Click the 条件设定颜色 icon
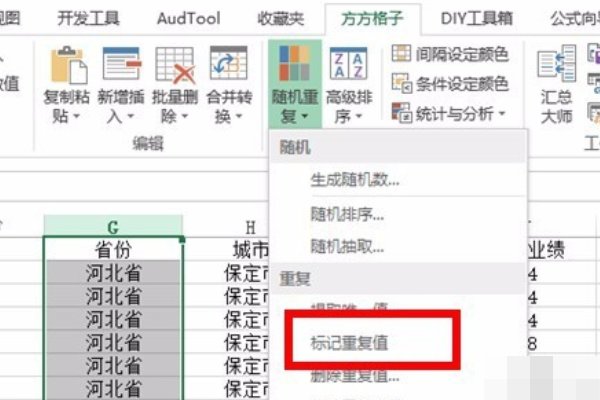 [x=401, y=83]
